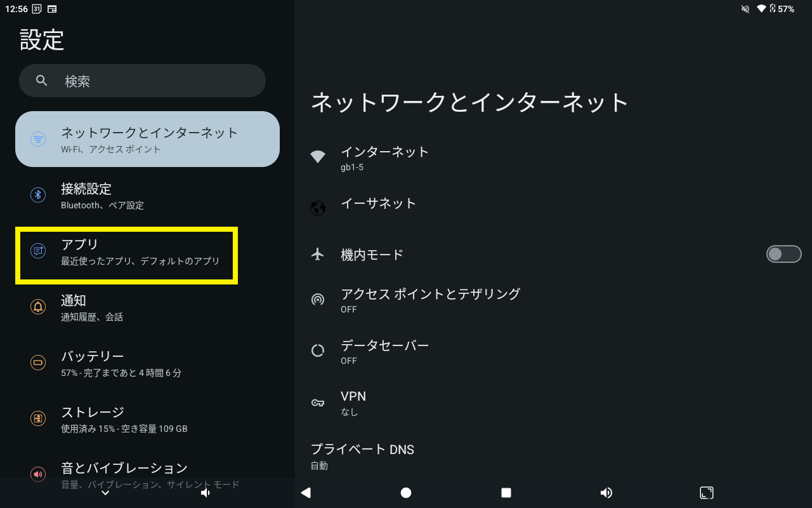This screenshot has width=812, height=508.
Task: Tap the key icon beside VPN
Action: click(318, 403)
